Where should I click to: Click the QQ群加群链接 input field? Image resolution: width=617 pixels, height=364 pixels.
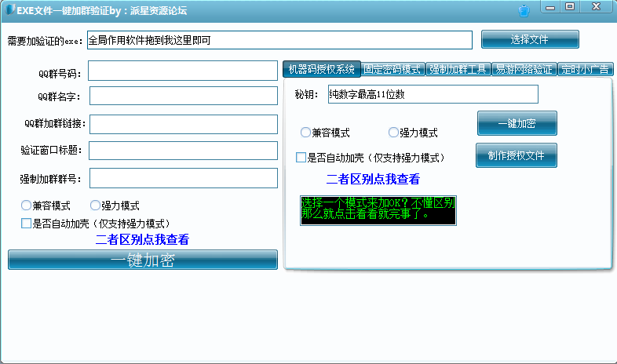184,124
